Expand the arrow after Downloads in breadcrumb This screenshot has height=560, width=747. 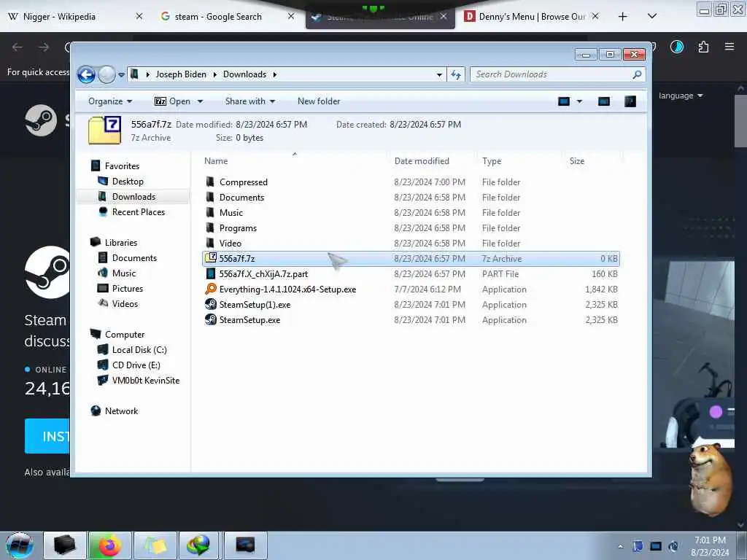[275, 75]
